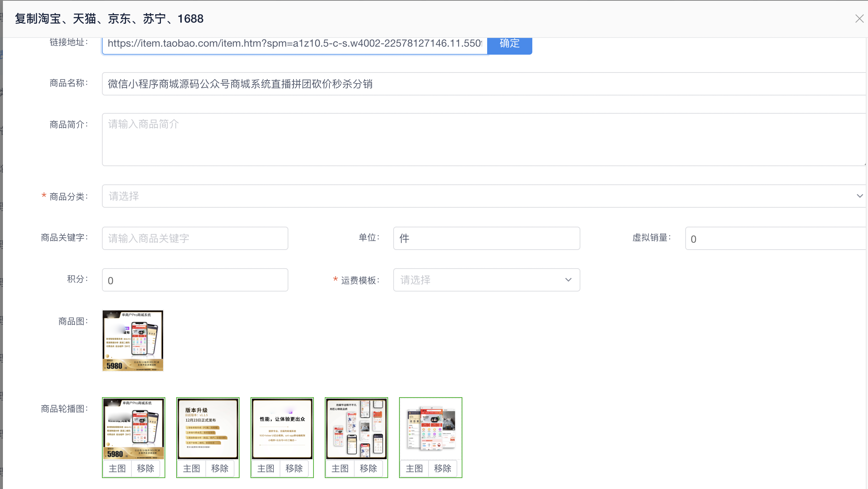Click the 单位 field containing 件
The height and width of the screenshot is (489, 868).
(486, 238)
